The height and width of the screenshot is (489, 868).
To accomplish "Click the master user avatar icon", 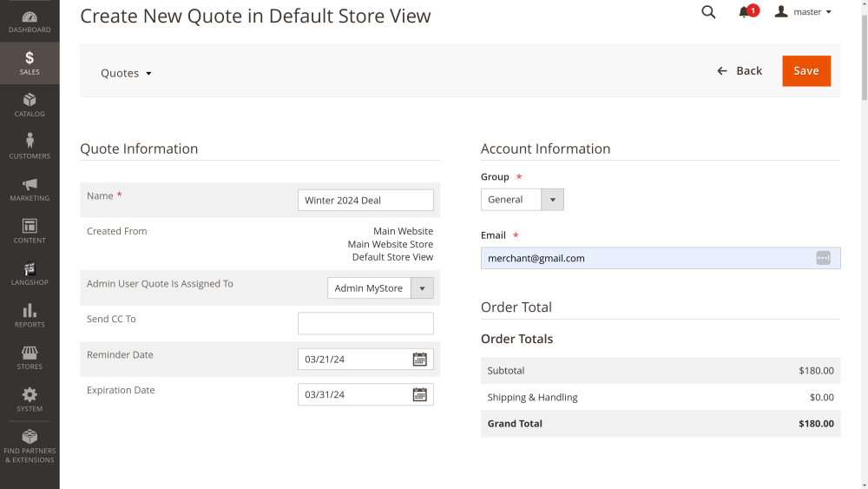I will point(781,11).
